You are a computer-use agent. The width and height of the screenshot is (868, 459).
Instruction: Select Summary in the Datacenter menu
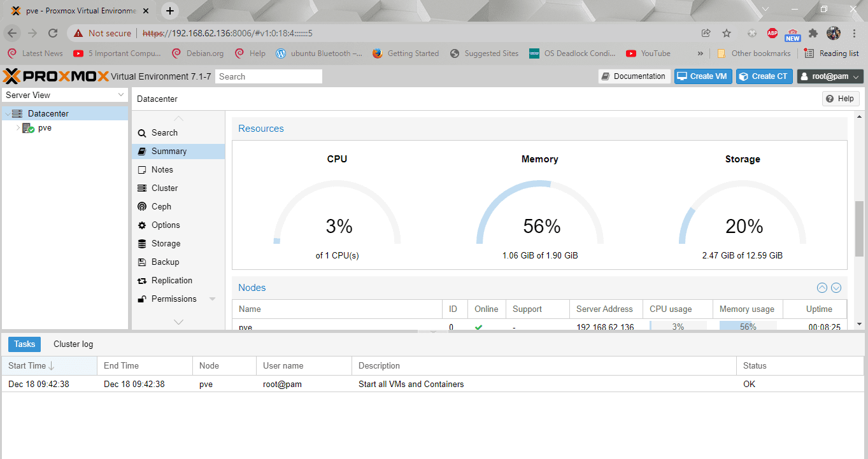(178, 151)
